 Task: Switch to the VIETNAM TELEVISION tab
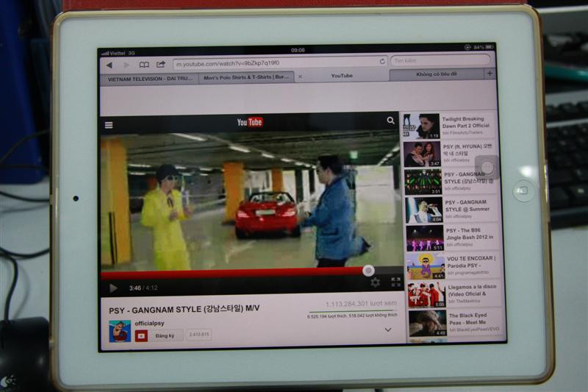click(149, 78)
